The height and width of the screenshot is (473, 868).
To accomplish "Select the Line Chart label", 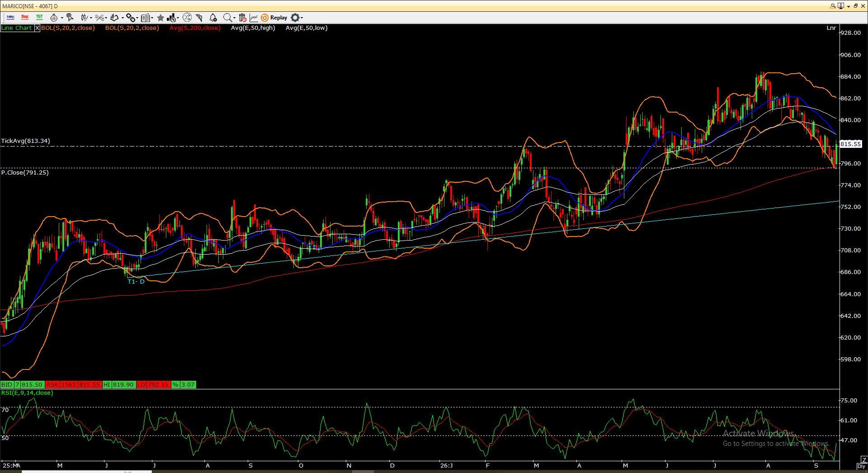I will 17,28.
